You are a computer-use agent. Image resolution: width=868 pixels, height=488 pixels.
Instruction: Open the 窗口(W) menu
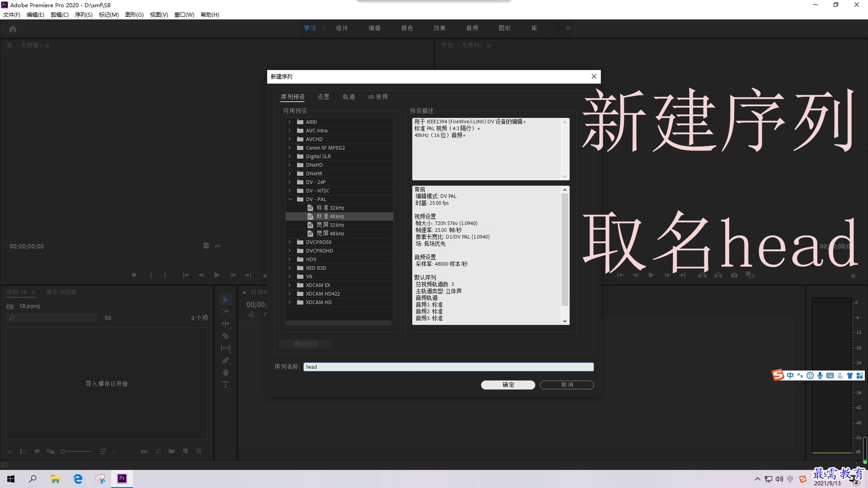[184, 14]
